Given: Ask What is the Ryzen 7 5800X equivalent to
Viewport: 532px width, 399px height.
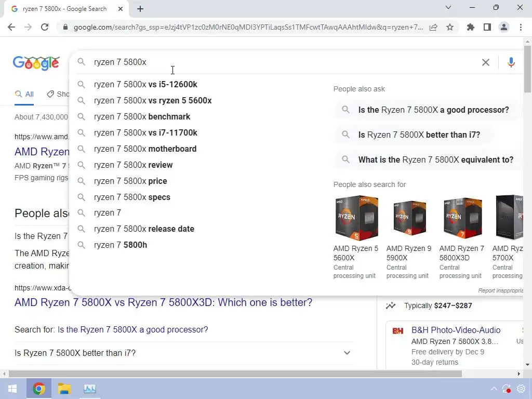Looking at the screenshot, I should [x=429, y=159].
